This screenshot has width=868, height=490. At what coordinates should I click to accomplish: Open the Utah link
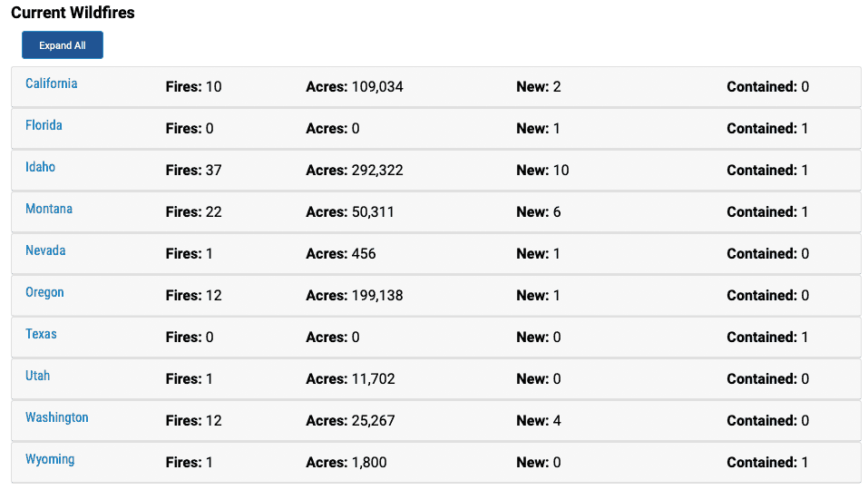coord(38,376)
